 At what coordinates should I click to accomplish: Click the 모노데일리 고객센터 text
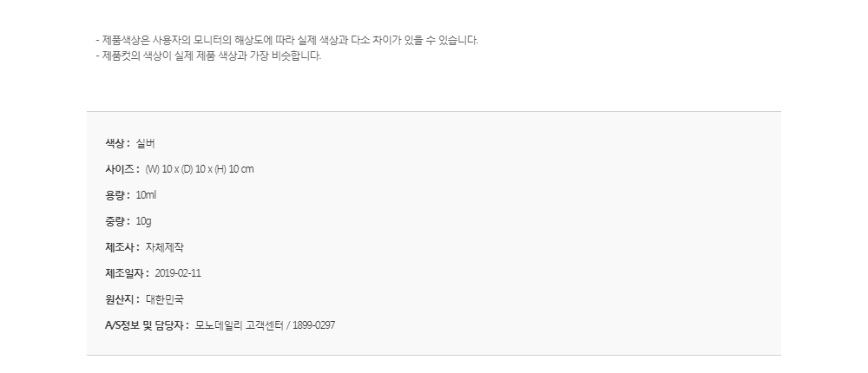point(240,325)
